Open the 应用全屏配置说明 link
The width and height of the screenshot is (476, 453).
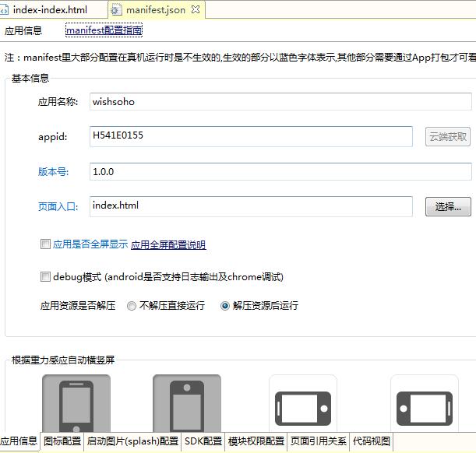[x=168, y=244]
